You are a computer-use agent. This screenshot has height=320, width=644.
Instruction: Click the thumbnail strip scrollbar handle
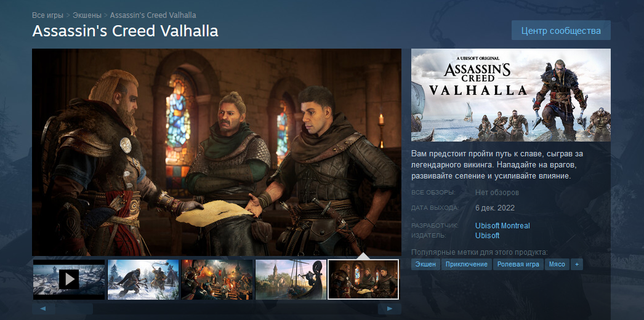74,308
